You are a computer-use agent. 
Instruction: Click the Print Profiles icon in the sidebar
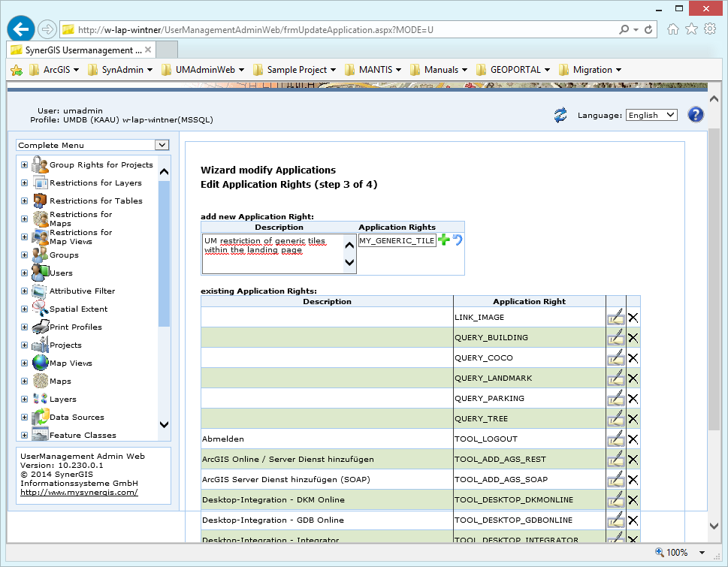point(38,326)
